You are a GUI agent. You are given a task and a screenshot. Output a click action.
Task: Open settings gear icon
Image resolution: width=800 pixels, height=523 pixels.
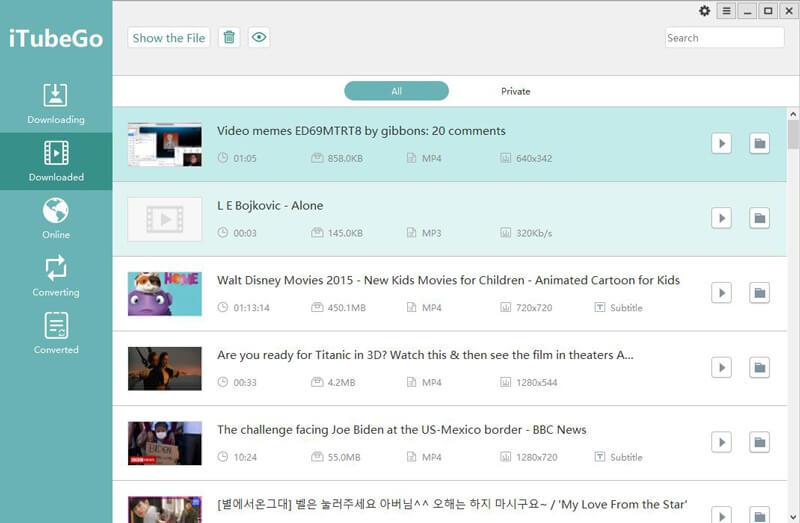(x=705, y=11)
